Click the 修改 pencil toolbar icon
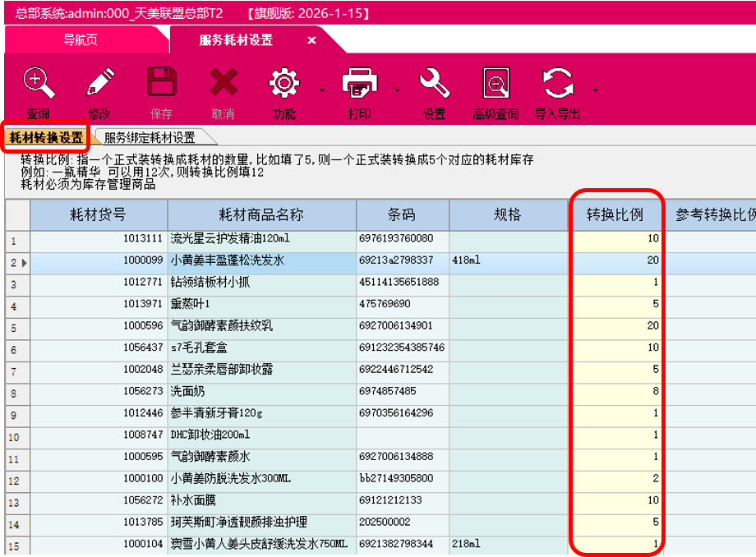Viewport: 756px width, 557px height. 99,83
